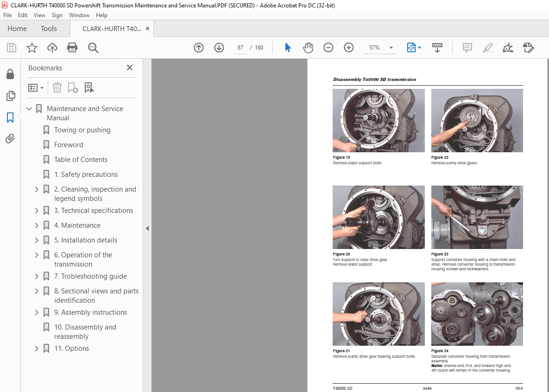Go to Foreword bookmark
Screen dimensions: 549x392
tap(69, 145)
